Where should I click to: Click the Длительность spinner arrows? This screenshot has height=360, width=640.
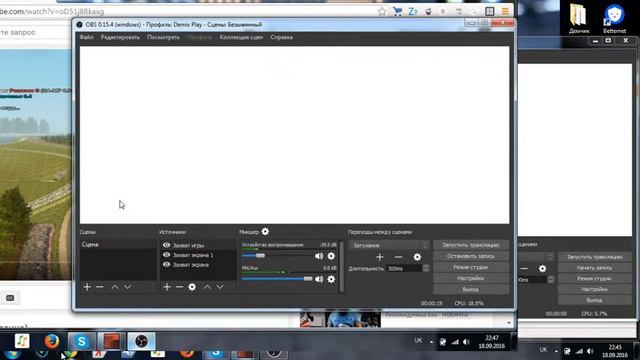tap(426, 268)
